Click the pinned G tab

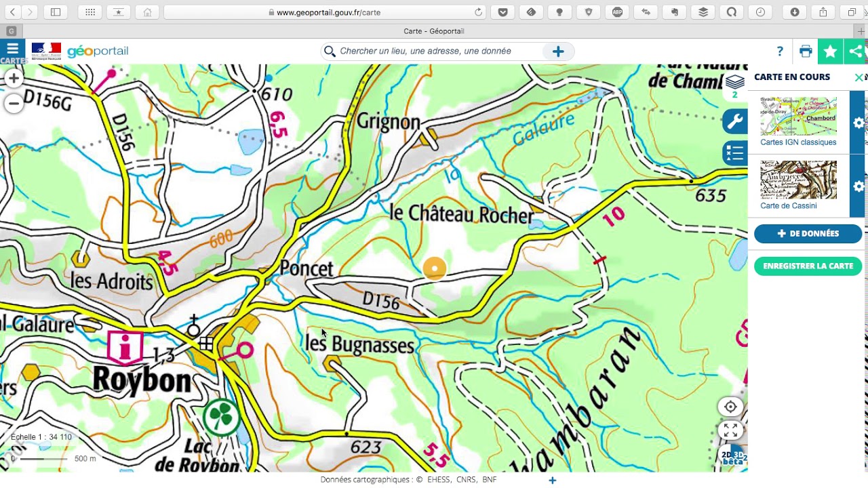[x=11, y=31]
